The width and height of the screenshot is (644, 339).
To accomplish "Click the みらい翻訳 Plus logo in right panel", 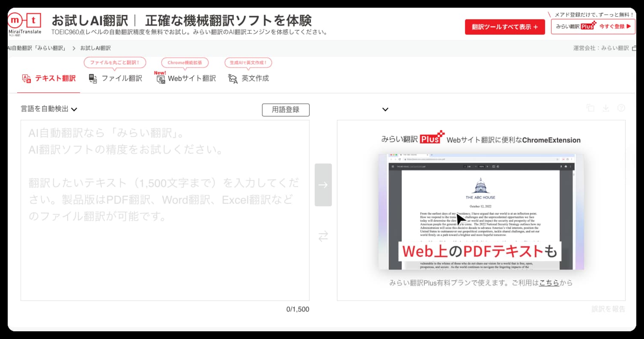I will coord(413,137).
